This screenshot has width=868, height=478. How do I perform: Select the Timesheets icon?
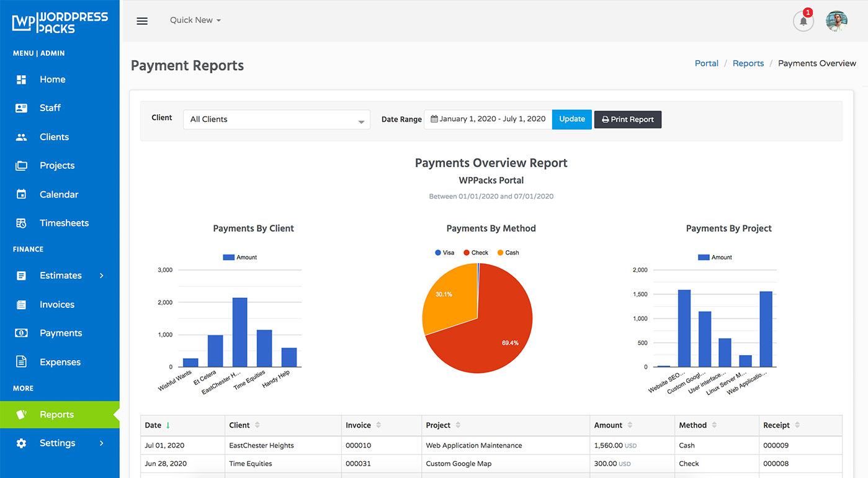20,223
